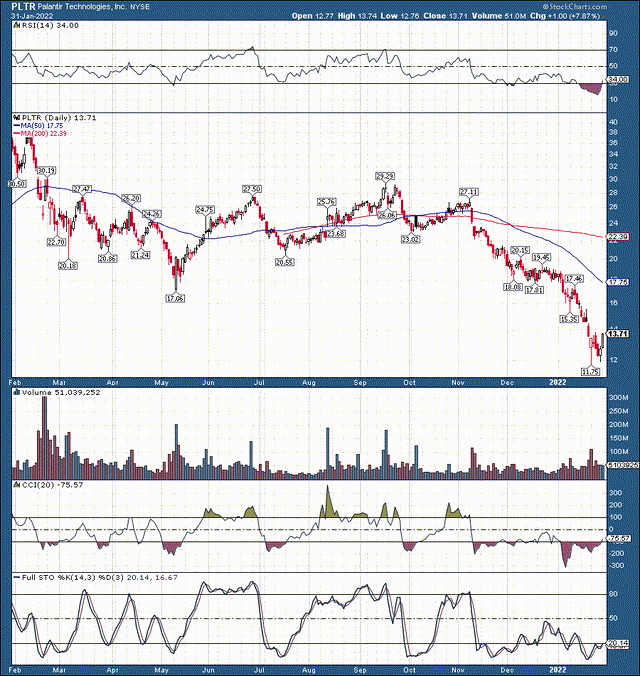
Task: Click the red MA(200) legend line marker
Action: pos(17,133)
